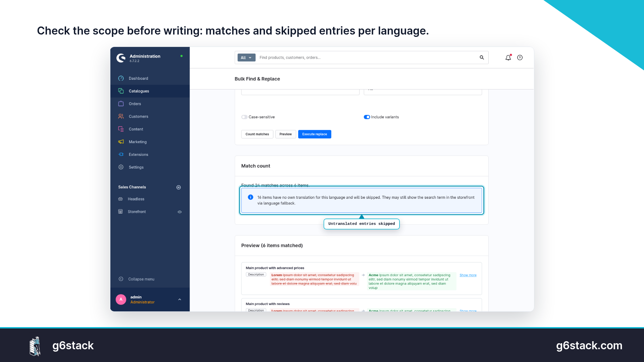
Task: Disable the Include variants toggle
Action: tap(367, 117)
